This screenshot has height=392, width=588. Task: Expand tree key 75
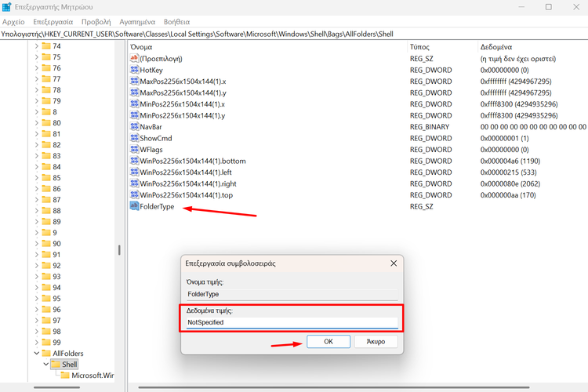tap(36, 57)
